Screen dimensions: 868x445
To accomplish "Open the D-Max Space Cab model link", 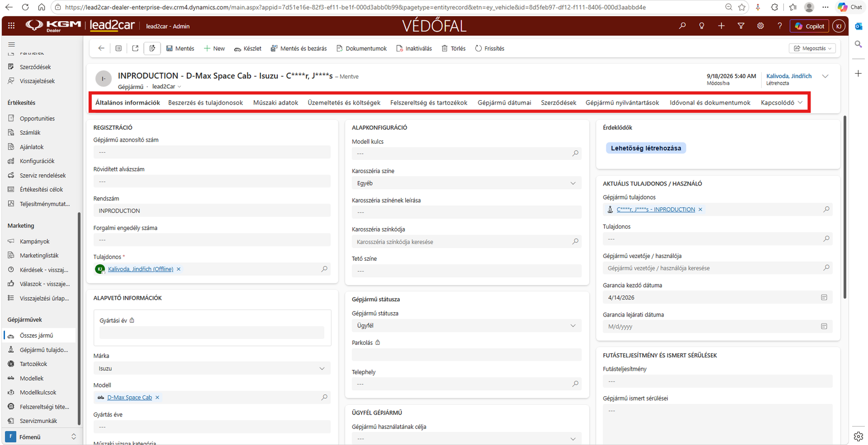I will pyautogui.click(x=130, y=397).
